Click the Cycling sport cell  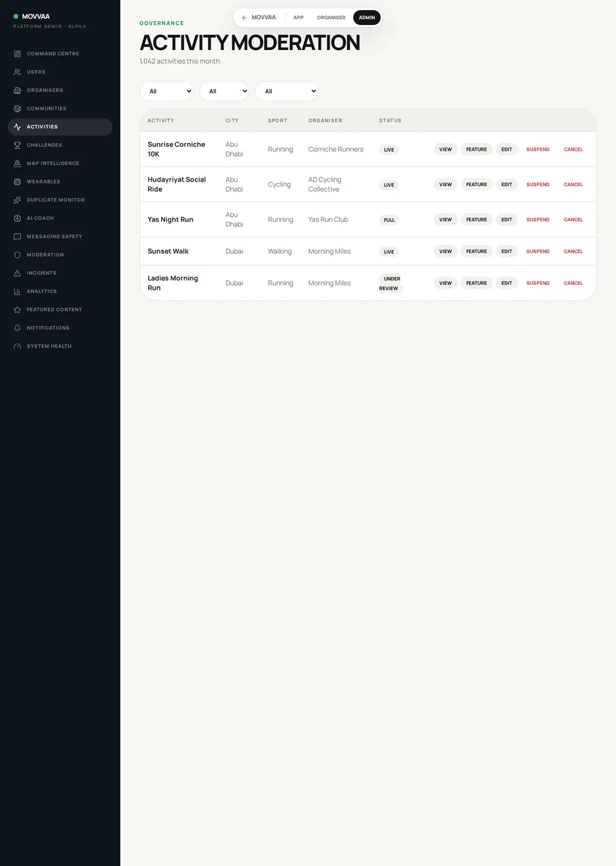(279, 185)
